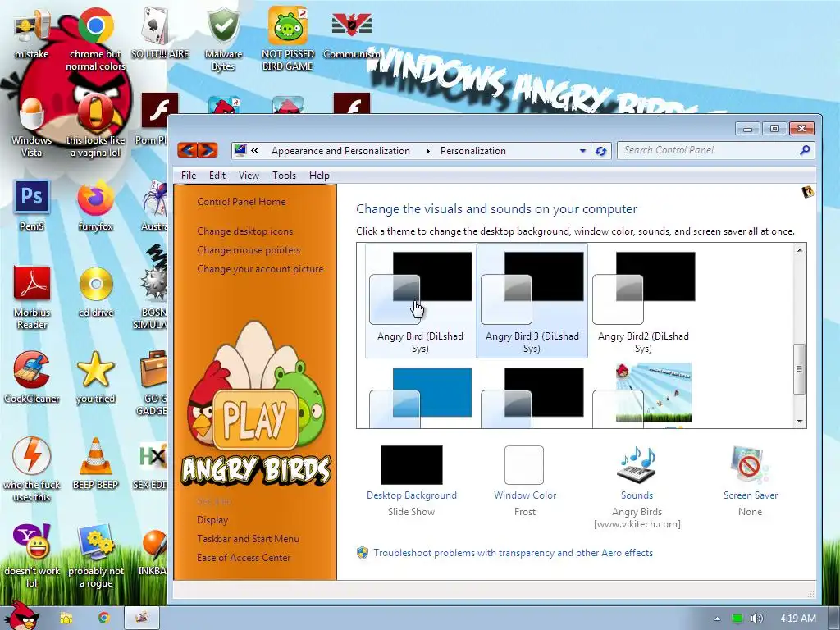The height and width of the screenshot is (630, 840).
Task: Click the Forward navigation arrow
Action: click(x=208, y=150)
